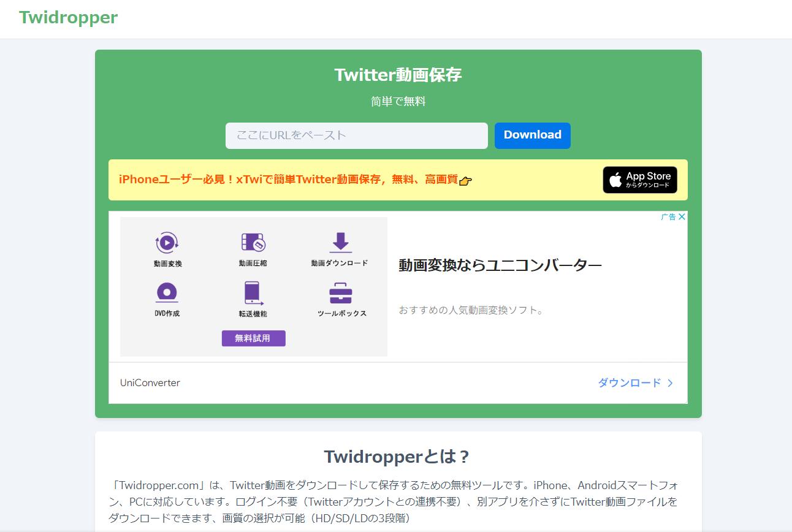
Task: Click the 簡単で無料 subtitle text
Action: (x=398, y=102)
